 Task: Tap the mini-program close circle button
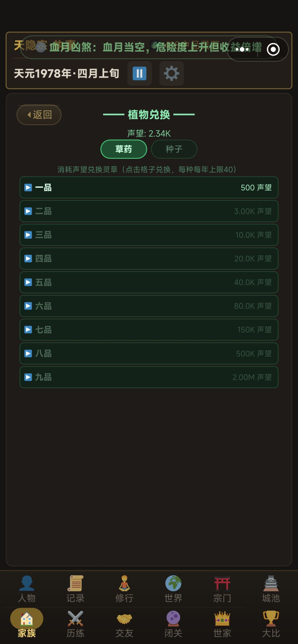coord(273,49)
